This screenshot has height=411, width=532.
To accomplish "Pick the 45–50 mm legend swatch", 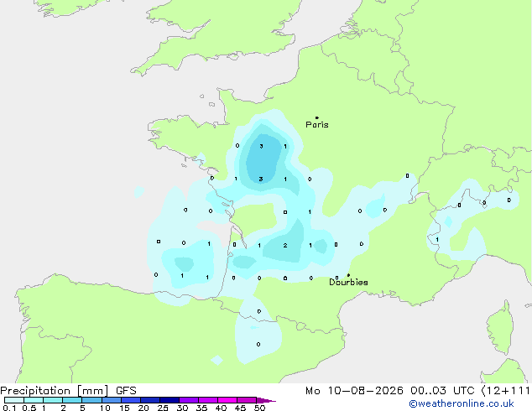I will (247, 400).
